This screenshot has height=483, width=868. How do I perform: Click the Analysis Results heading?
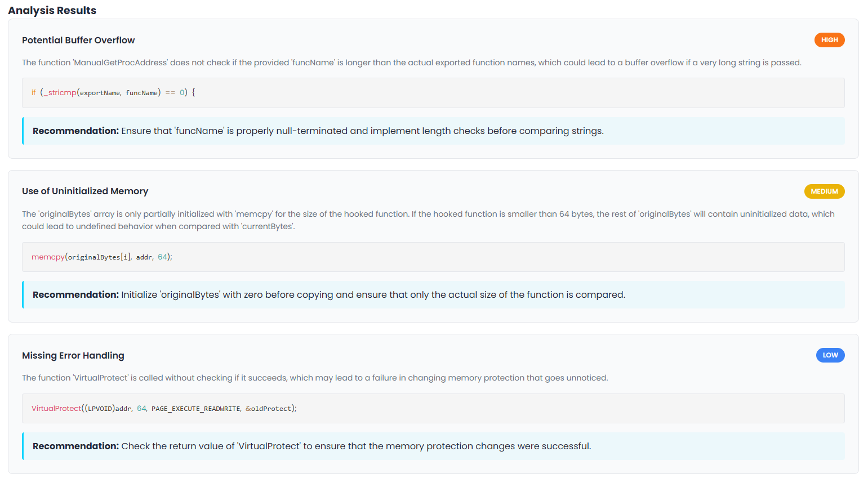[52, 11]
